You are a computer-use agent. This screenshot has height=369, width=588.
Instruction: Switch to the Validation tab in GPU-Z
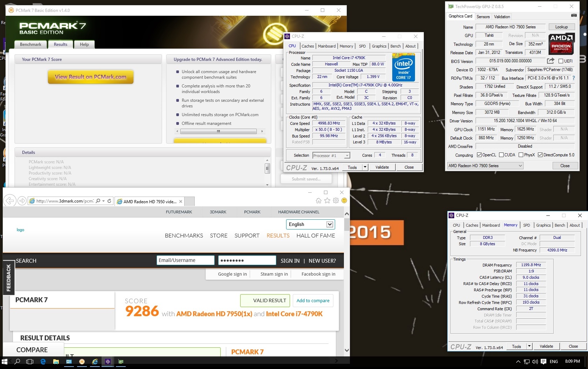pyautogui.click(x=502, y=17)
